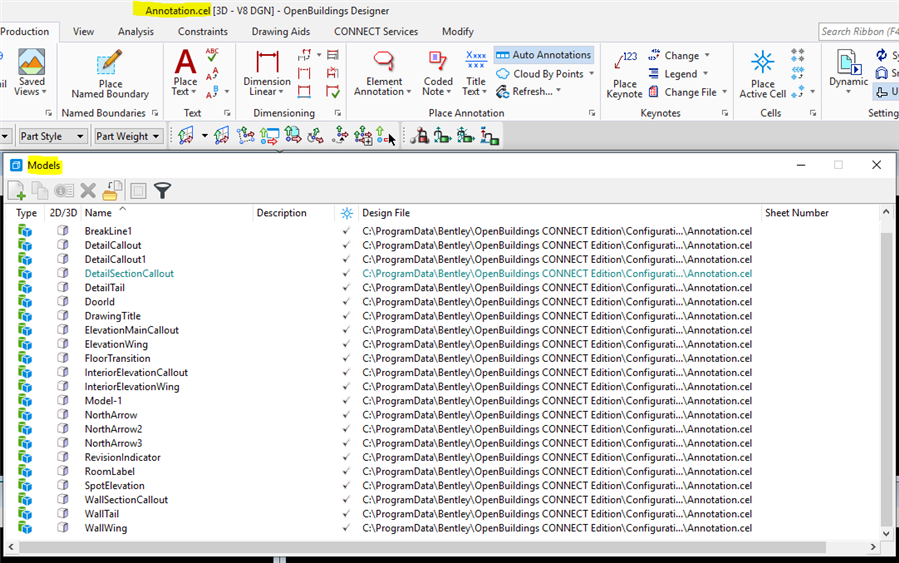The height and width of the screenshot is (563, 899).
Task: Click the Place Active Cell starburst icon
Action: click(763, 62)
